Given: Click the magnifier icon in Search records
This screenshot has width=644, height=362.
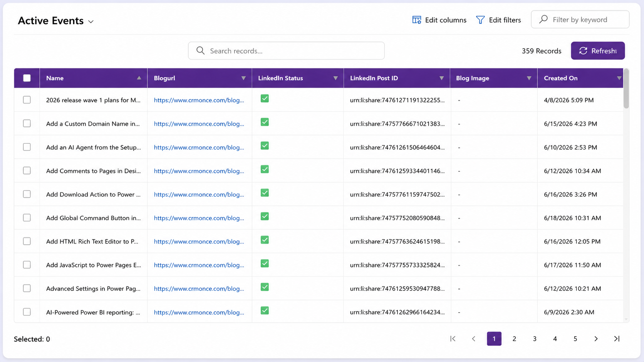Looking at the screenshot, I should (200, 50).
